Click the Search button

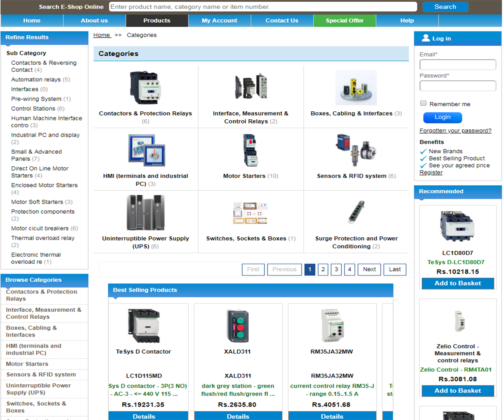[x=445, y=7]
